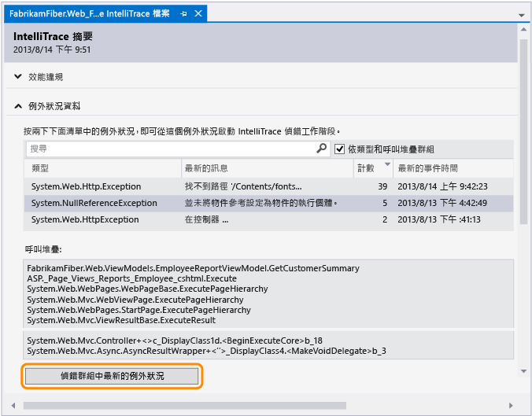Click vertical scrollbar down arrow

tap(523, 371)
